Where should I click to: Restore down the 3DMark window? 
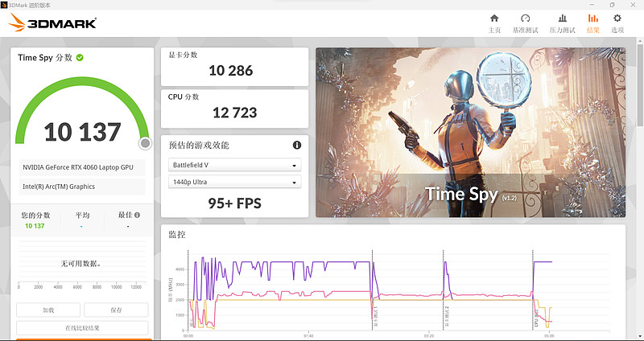click(612, 5)
